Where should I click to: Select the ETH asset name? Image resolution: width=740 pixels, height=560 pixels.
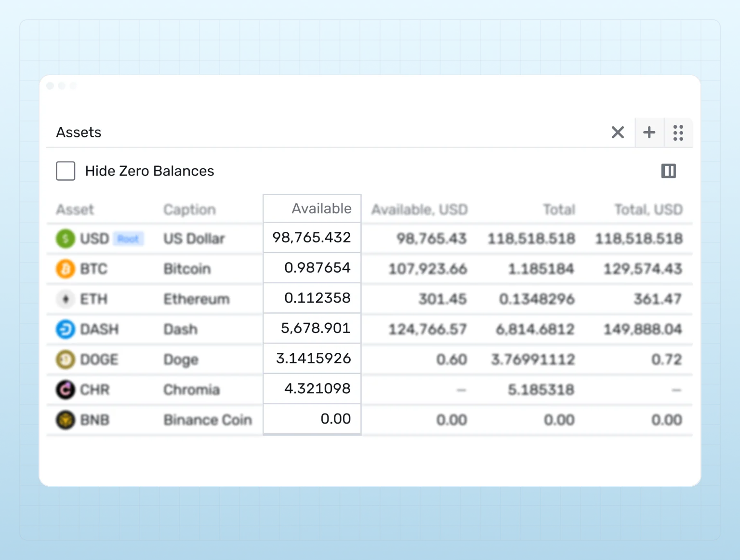tap(93, 299)
